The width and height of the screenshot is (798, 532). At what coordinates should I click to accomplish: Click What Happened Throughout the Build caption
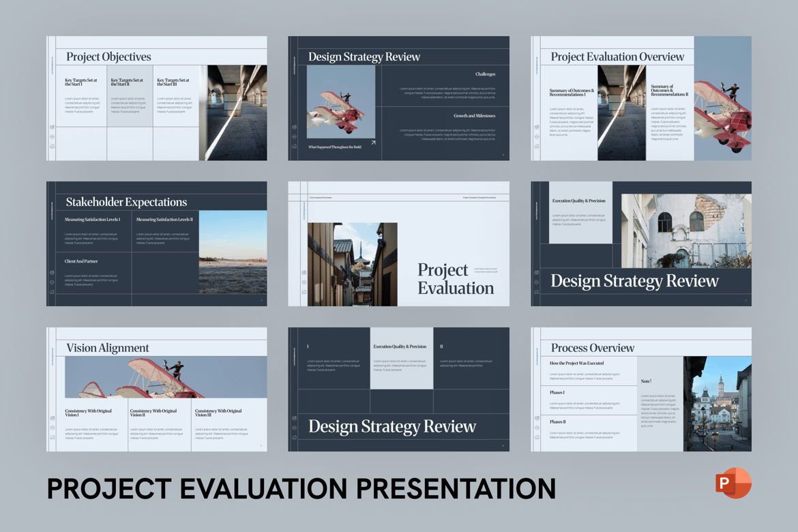[x=335, y=147]
